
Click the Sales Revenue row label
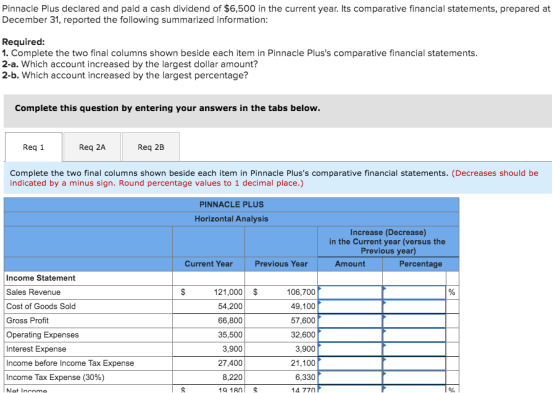pyautogui.click(x=33, y=292)
